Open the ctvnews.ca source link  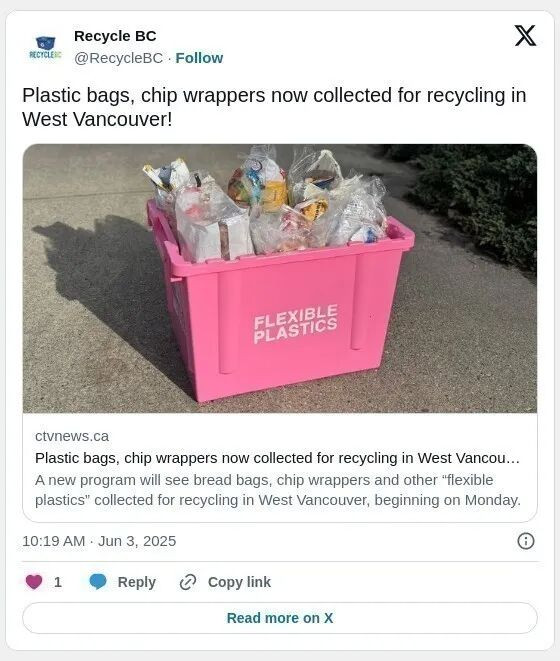coord(72,436)
